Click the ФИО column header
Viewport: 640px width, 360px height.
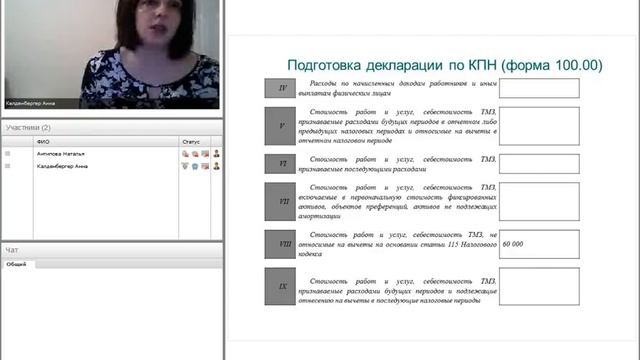coord(106,142)
